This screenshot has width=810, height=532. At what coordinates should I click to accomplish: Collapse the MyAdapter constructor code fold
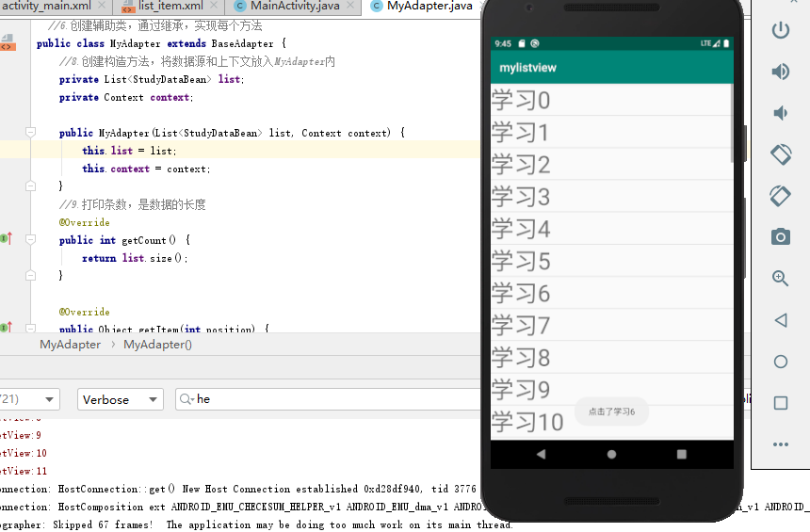[x=31, y=133]
